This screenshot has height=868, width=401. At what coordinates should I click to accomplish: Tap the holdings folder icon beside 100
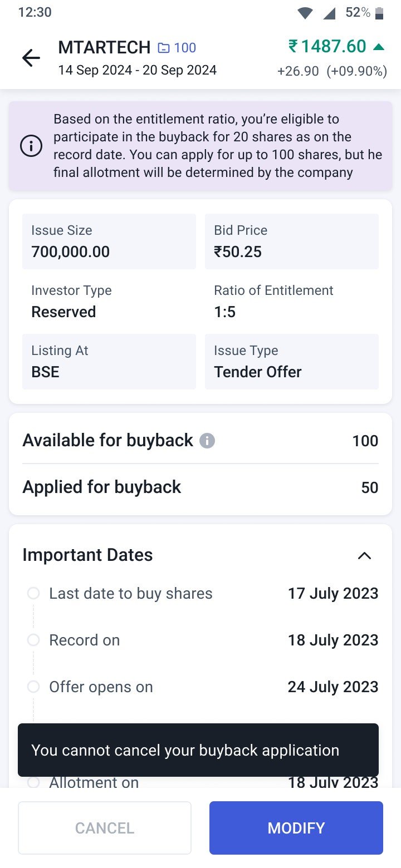[164, 48]
